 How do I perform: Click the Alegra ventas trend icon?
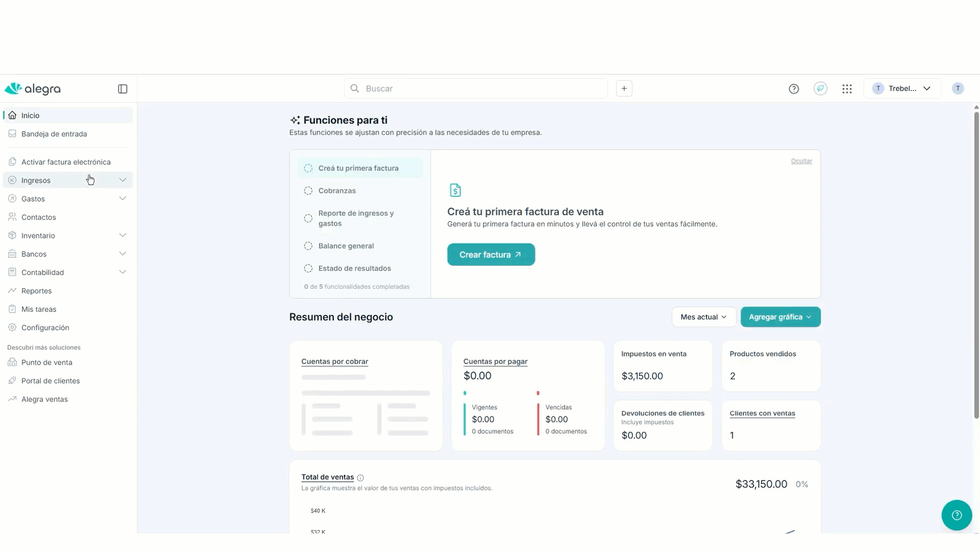[12, 399]
